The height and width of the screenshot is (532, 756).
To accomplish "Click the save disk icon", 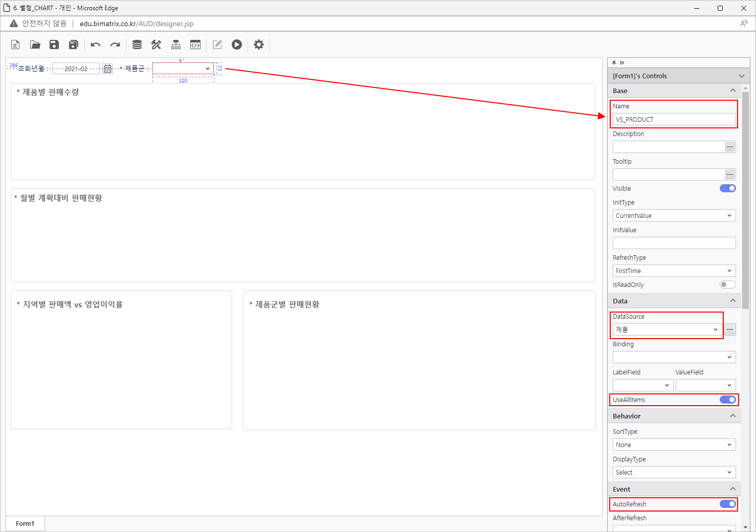I will click(54, 45).
